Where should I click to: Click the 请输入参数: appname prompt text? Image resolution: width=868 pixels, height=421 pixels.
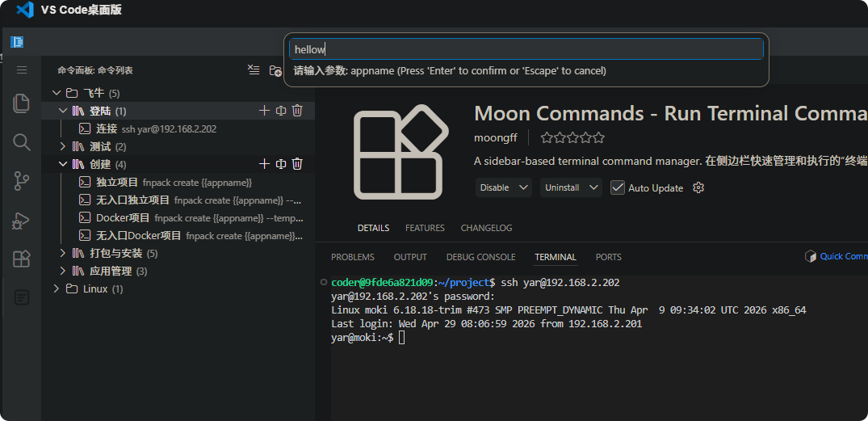pos(450,71)
